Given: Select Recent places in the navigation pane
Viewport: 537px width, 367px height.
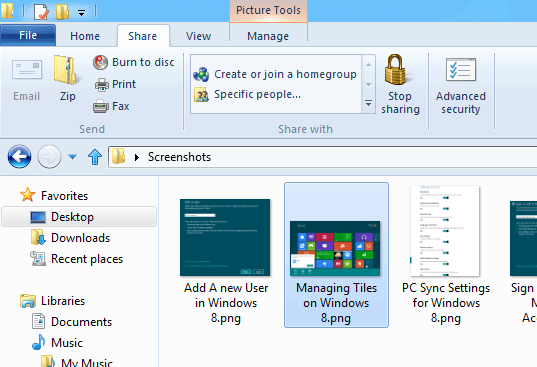Looking at the screenshot, I should coord(87,259).
